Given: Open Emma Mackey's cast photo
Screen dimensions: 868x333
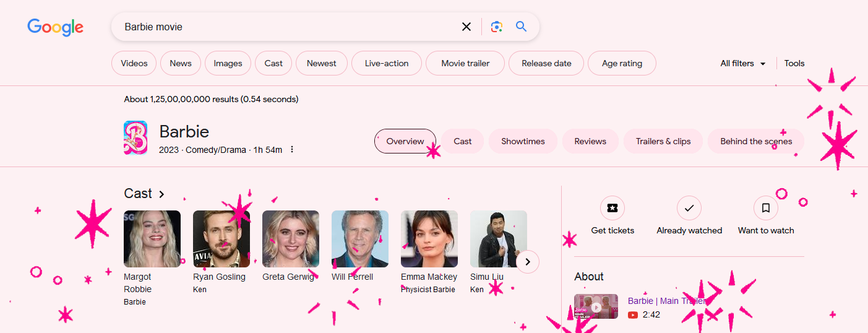Looking at the screenshot, I should 429,239.
